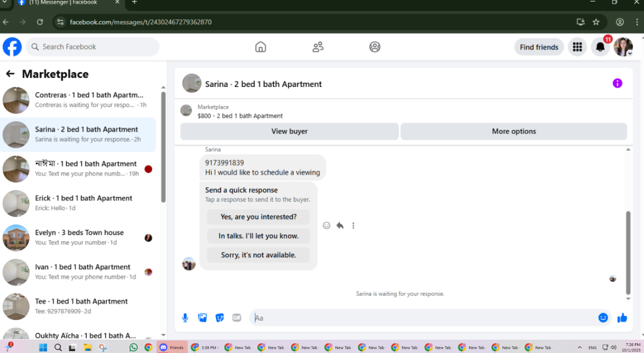
Task: Open the emoji picker in the message box
Action: [603, 318]
